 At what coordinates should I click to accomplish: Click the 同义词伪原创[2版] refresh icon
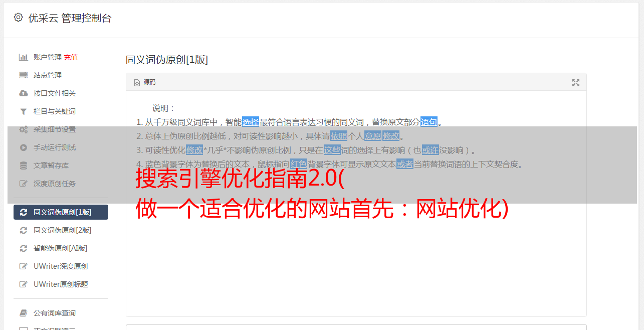pos(23,230)
